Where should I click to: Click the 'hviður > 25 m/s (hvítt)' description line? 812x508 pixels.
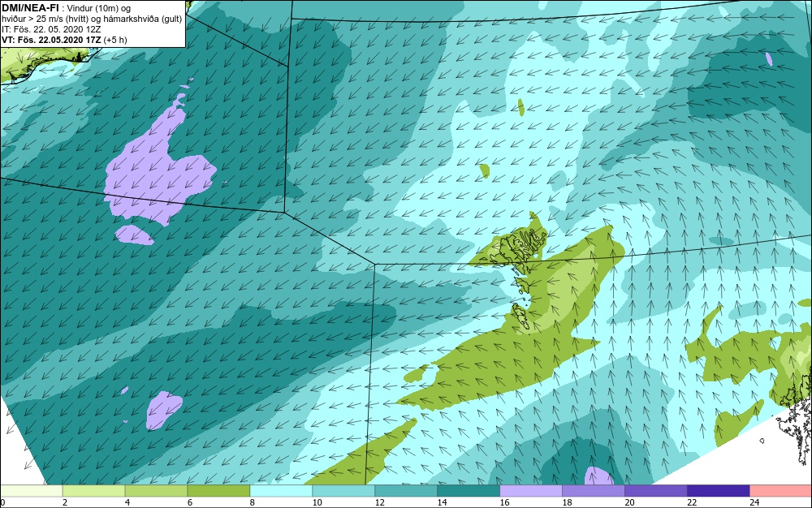pyautogui.click(x=92, y=19)
